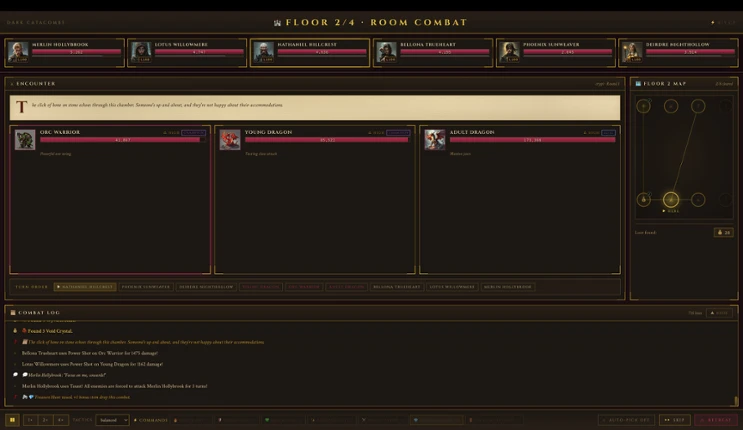Select Merlin Hollybrook's portrait
The height and width of the screenshot is (430, 743).
point(18,52)
